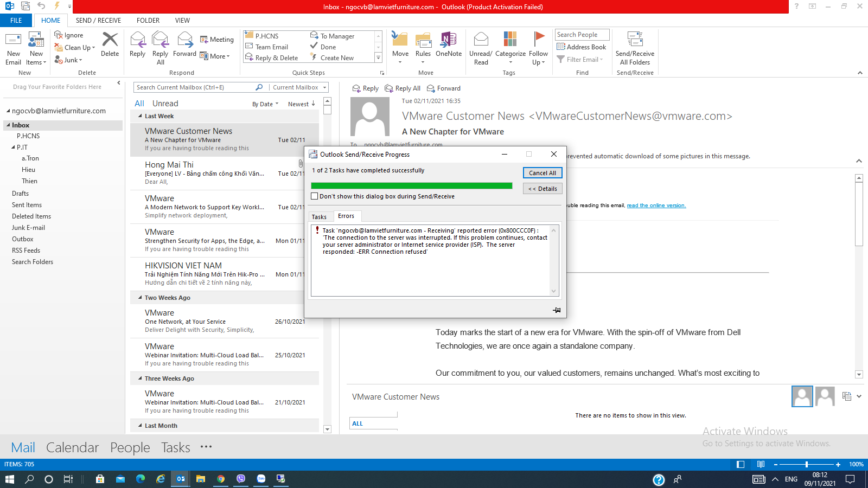The width and height of the screenshot is (868, 488).
Task: Click the Search People field
Action: coord(582,35)
